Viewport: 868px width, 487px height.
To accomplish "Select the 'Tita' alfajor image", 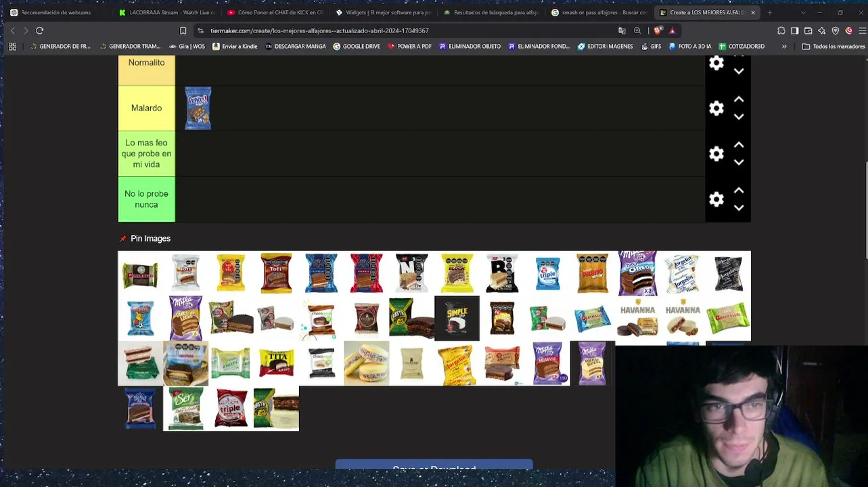I will (276, 363).
